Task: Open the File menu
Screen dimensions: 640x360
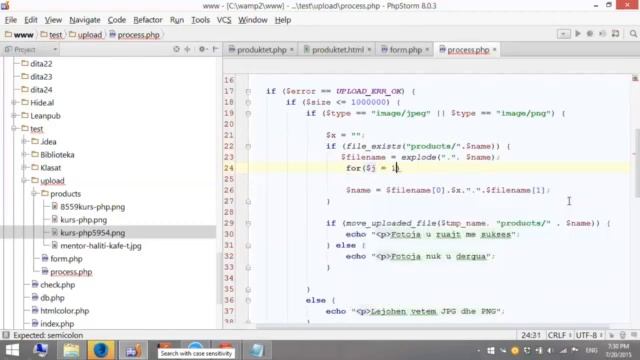Action: click(x=11, y=20)
